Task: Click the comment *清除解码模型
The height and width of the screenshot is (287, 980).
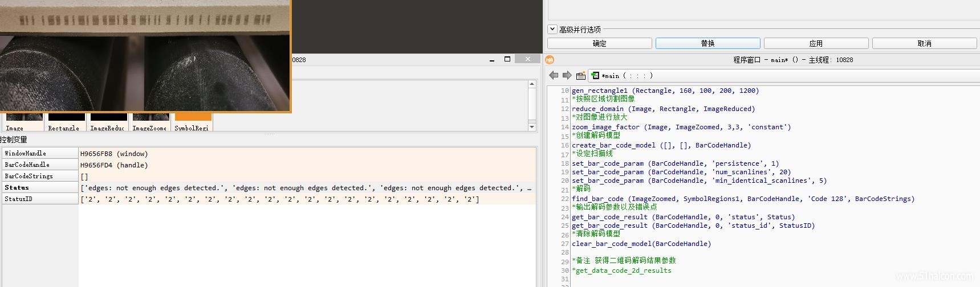Action: click(x=596, y=234)
